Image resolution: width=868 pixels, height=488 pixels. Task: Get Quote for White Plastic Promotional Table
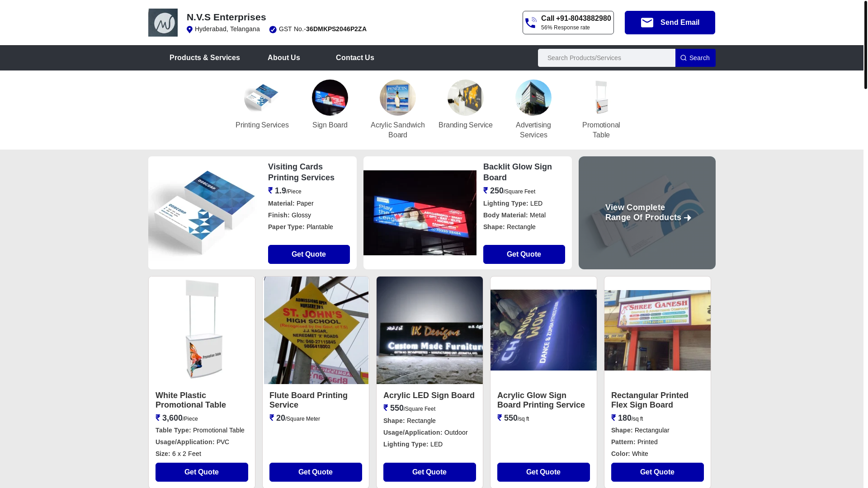point(202,472)
